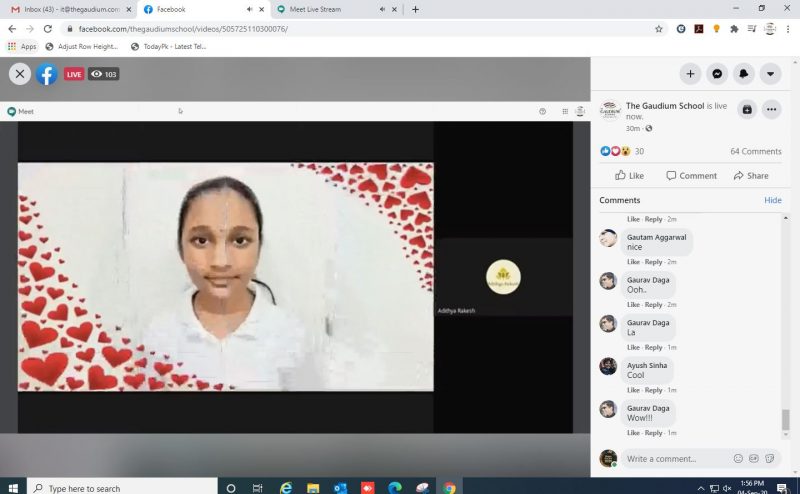
Task: Save the Gaudium School video
Action: click(746, 109)
